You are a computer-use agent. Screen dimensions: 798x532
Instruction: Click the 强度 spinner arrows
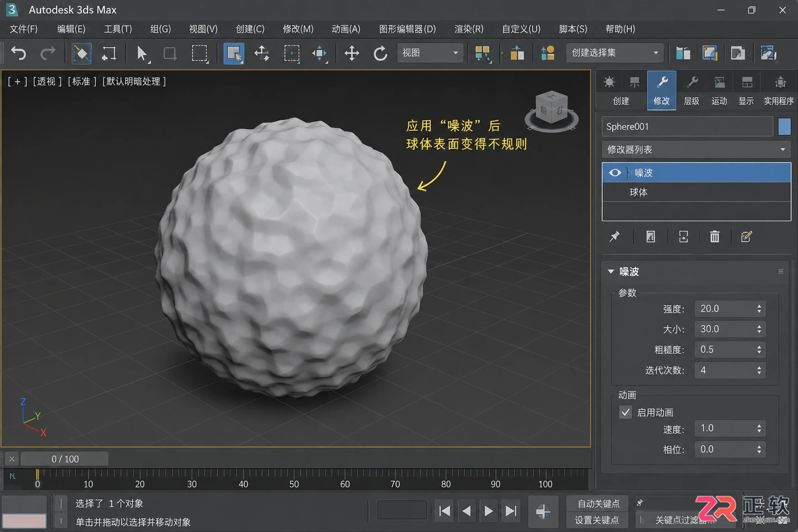click(759, 309)
